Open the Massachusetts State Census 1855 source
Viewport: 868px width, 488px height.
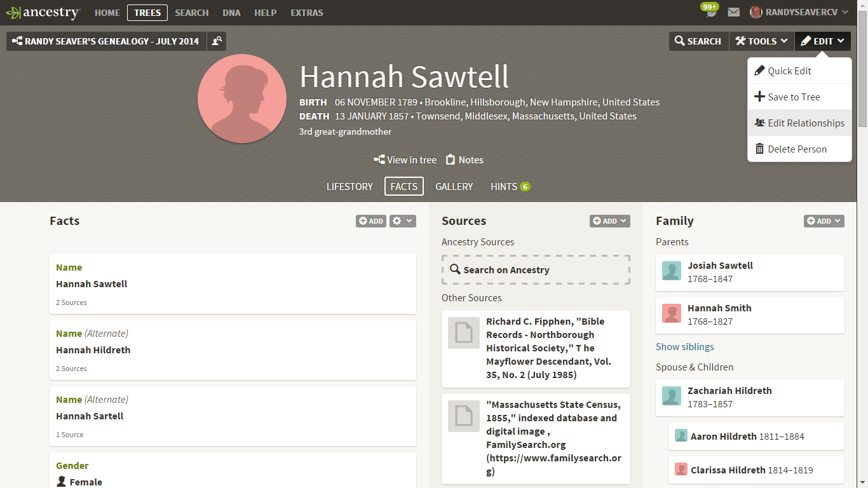pyautogui.click(x=536, y=438)
